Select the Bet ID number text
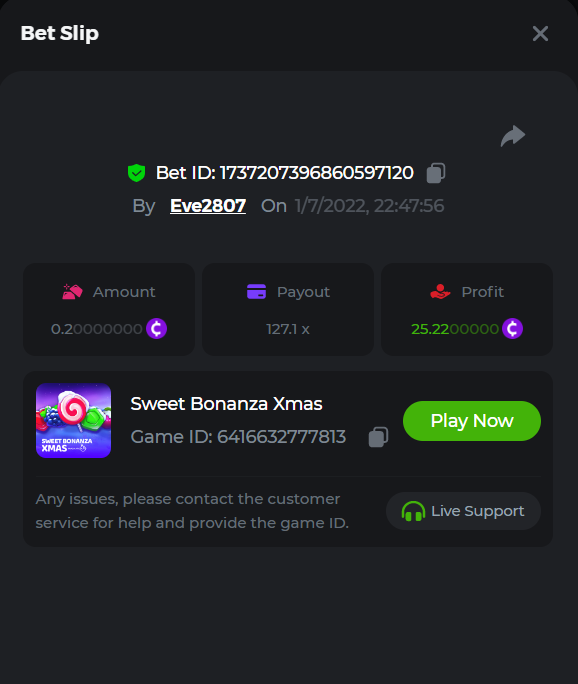The width and height of the screenshot is (578, 684). pos(316,173)
